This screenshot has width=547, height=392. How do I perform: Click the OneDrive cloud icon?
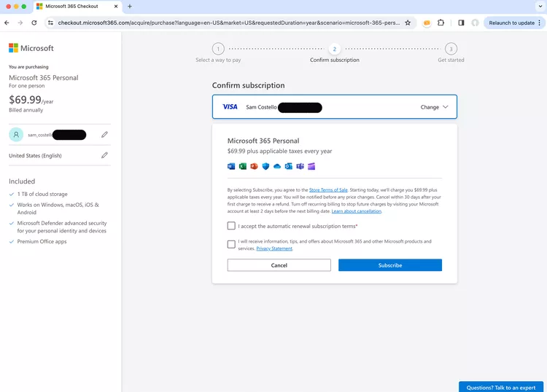(x=277, y=166)
